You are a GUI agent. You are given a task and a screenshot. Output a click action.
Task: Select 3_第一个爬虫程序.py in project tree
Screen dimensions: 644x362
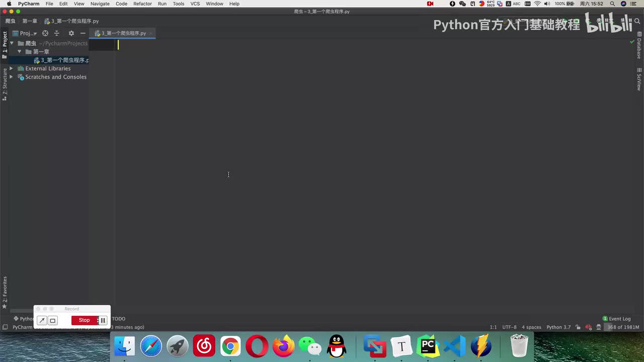[x=61, y=60]
